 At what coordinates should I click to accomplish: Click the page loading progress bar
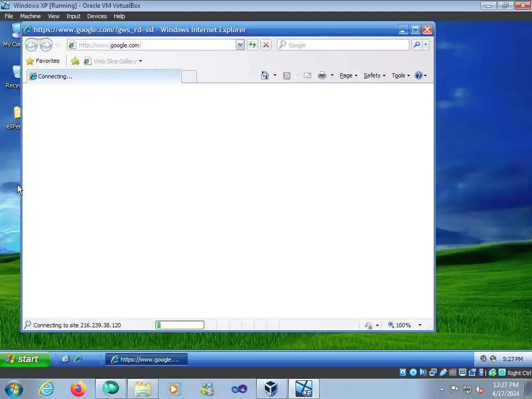click(x=180, y=325)
